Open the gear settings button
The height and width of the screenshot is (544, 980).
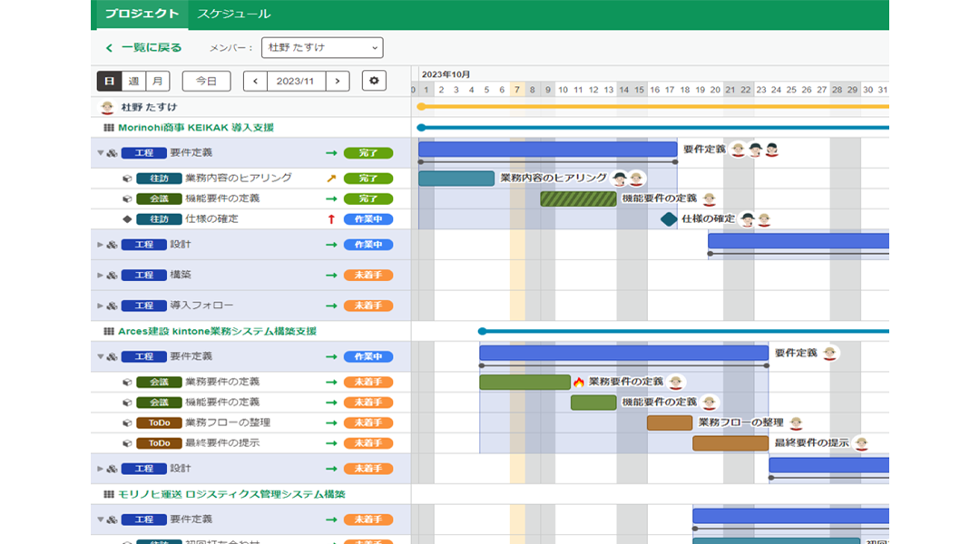point(374,81)
